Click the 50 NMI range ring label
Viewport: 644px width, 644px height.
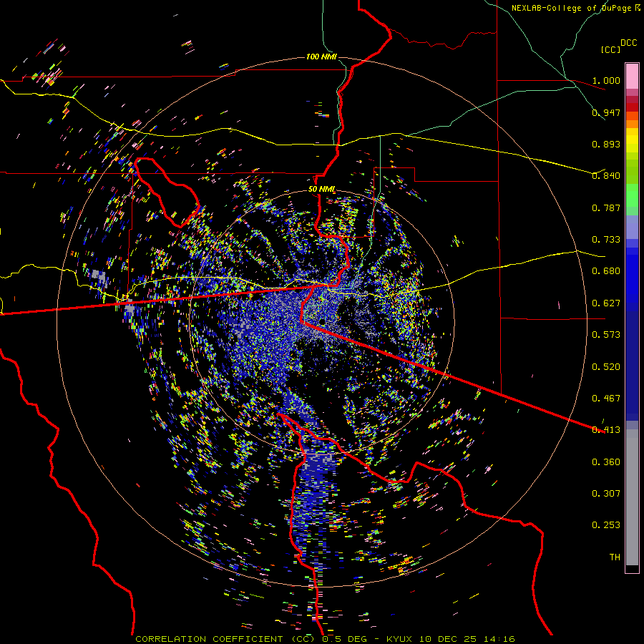tap(321, 189)
